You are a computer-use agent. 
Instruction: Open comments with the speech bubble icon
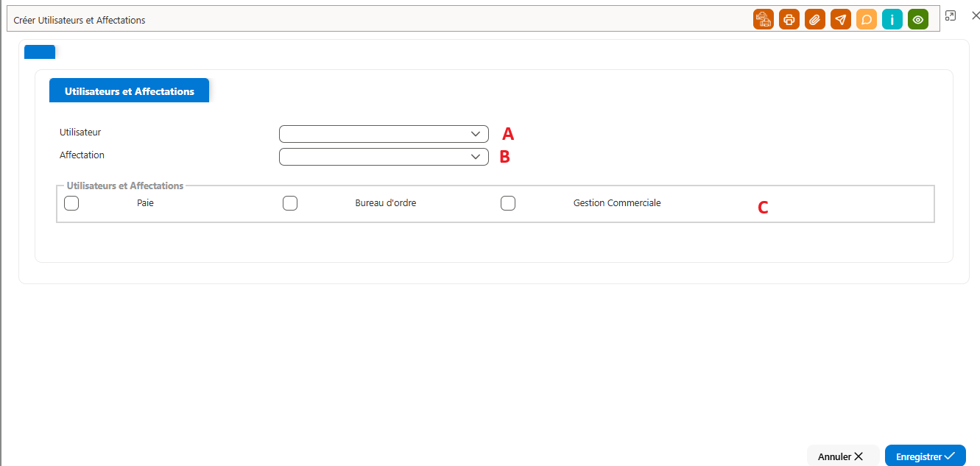(x=867, y=20)
